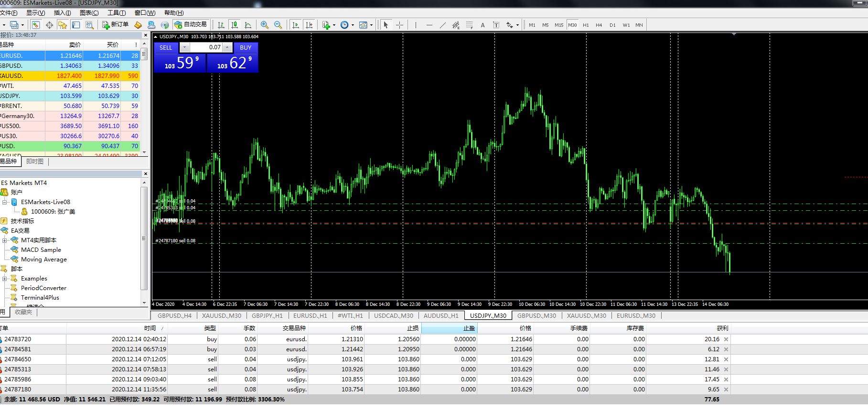The width and height of the screenshot is (868, 411).
Task: Open the templates dropdown arrow
Action: [371, 25]
